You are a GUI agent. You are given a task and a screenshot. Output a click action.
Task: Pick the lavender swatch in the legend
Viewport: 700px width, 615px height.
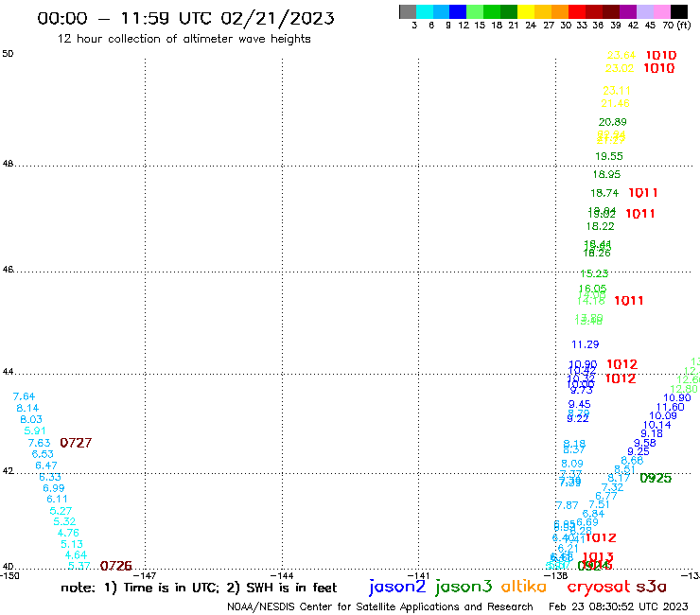[645, 11]
